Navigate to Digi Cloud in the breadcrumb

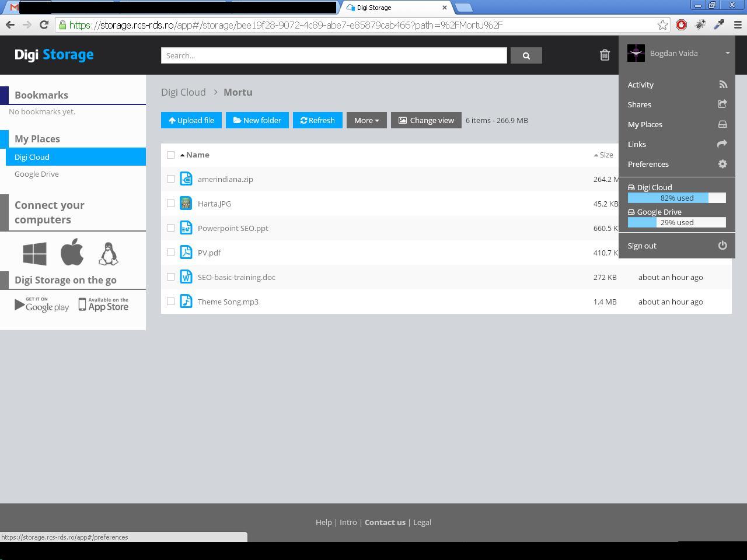(183, 92)
